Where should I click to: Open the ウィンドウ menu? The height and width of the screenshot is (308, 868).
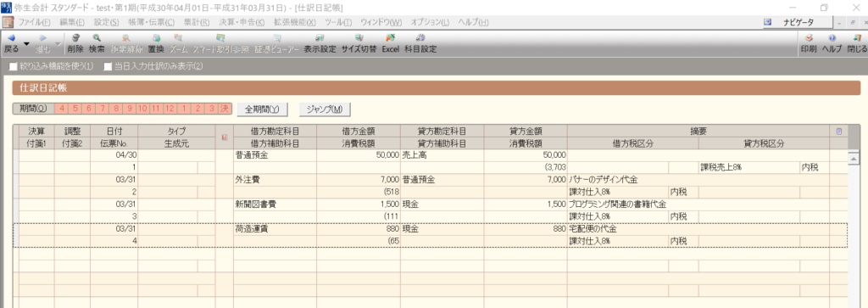pos(381,22)
